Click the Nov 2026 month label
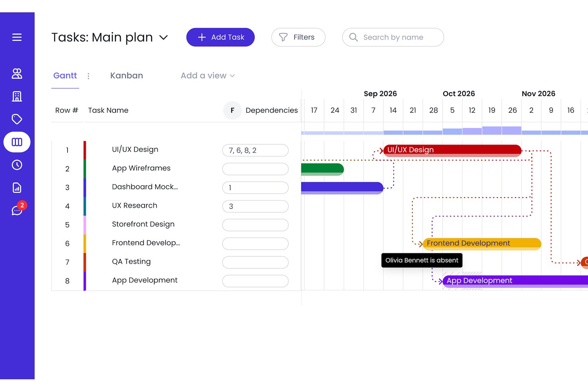Screen dimensions: 588x392 538,94
